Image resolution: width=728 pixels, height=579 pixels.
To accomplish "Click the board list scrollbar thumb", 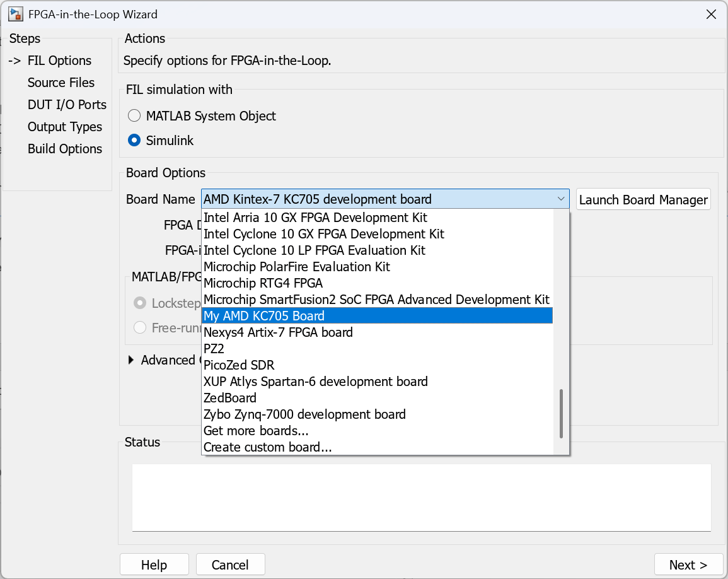I will 560,413.
